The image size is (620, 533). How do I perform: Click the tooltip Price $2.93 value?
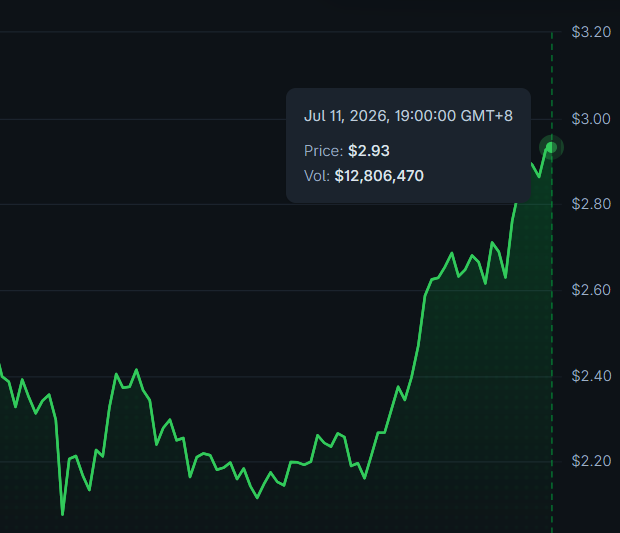click(369, 151)
